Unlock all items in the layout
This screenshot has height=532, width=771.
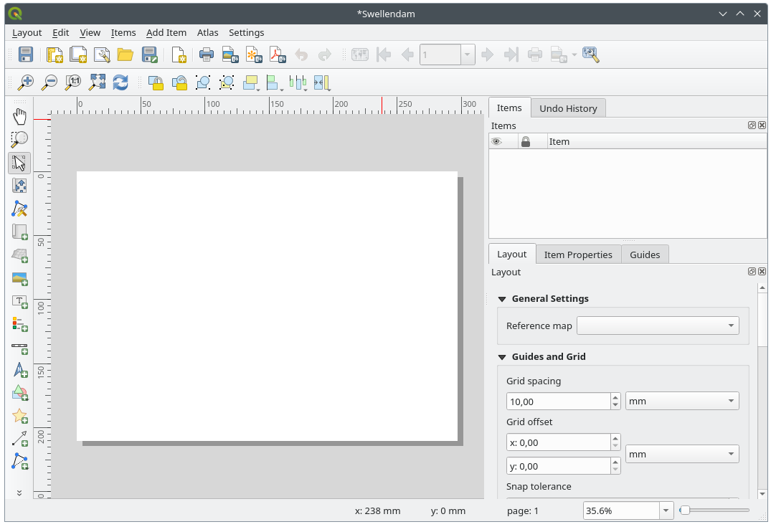[x=180, y=82]
